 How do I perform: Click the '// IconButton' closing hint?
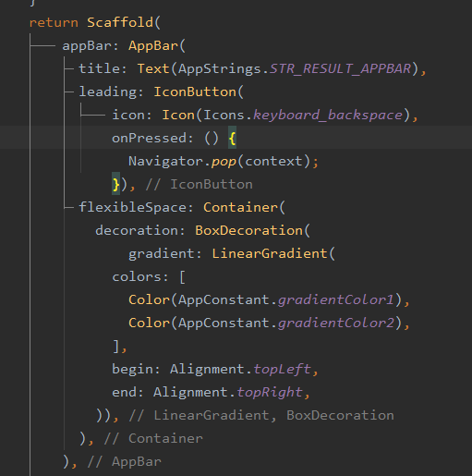coord(199,184)
